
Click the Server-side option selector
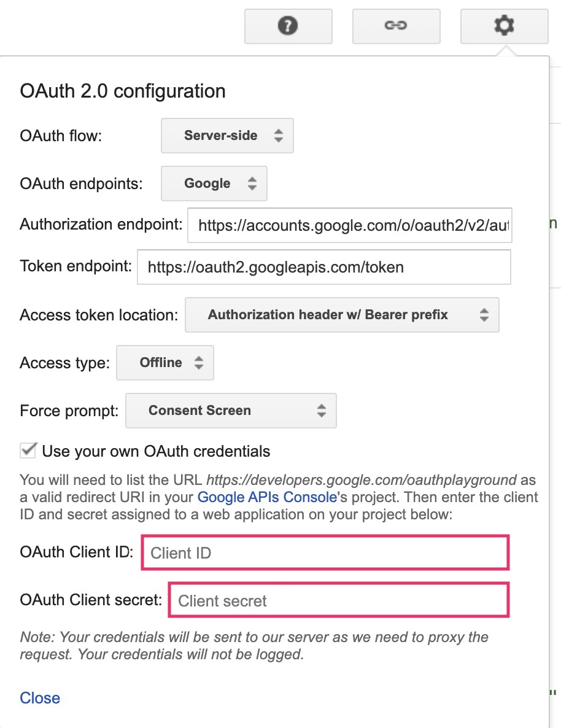tap(227, 136)
